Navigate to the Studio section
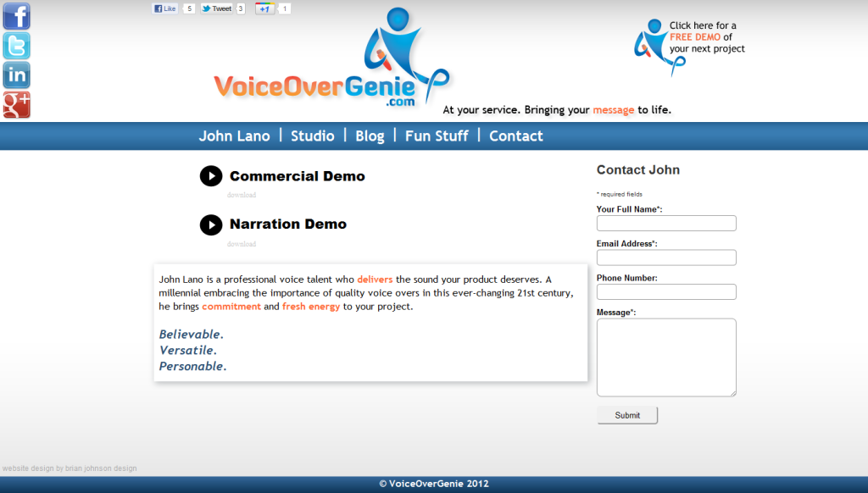 312,136
